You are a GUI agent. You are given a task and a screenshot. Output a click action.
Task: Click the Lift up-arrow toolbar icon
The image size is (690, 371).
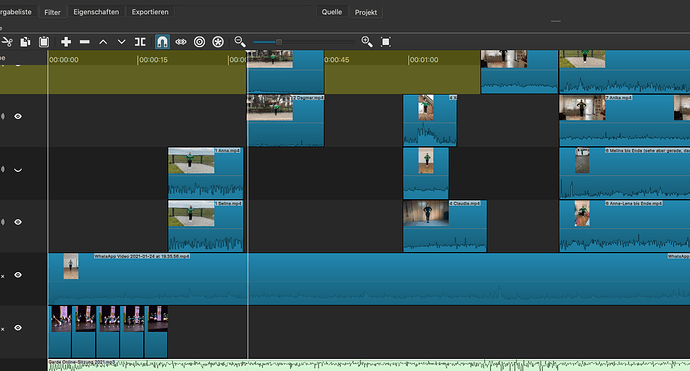103,42
